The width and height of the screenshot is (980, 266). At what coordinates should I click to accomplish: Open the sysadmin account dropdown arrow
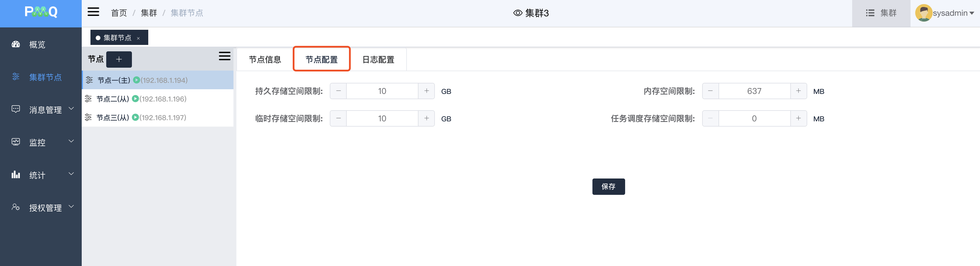click(972, 13)
